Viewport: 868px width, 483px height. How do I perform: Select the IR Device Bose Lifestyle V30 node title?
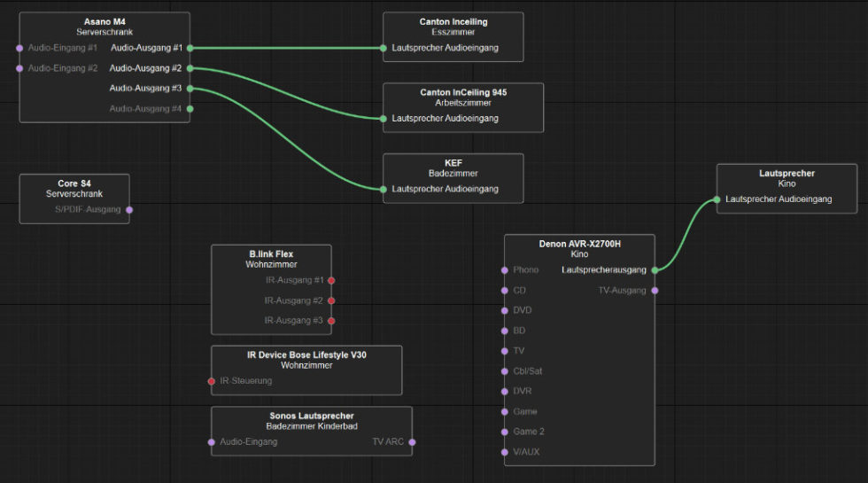pos(306,354)
